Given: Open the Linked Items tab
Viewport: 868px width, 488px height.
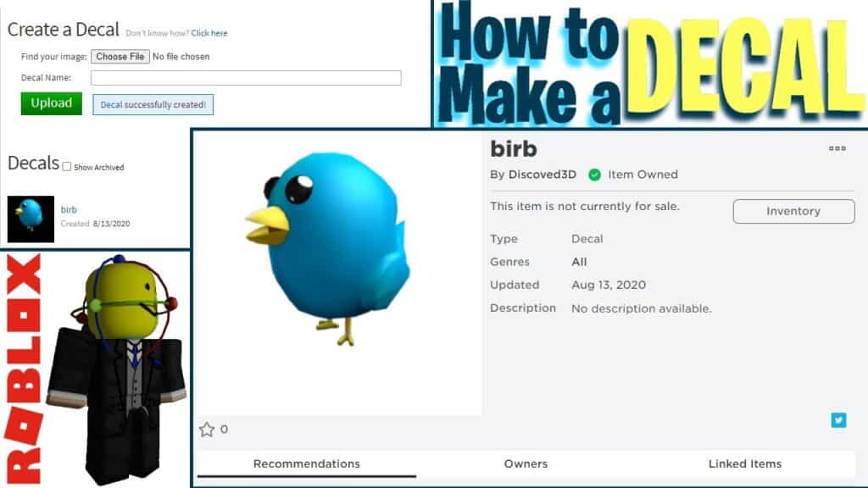Looking at the screenshot, I should pyautogui.click(x=744, y=463).
